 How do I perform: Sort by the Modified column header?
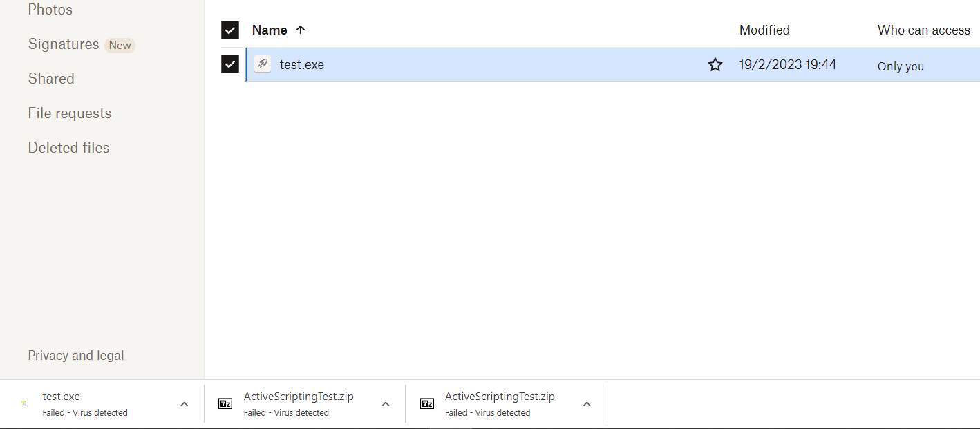pyautogui.click(x=764, y=30)
